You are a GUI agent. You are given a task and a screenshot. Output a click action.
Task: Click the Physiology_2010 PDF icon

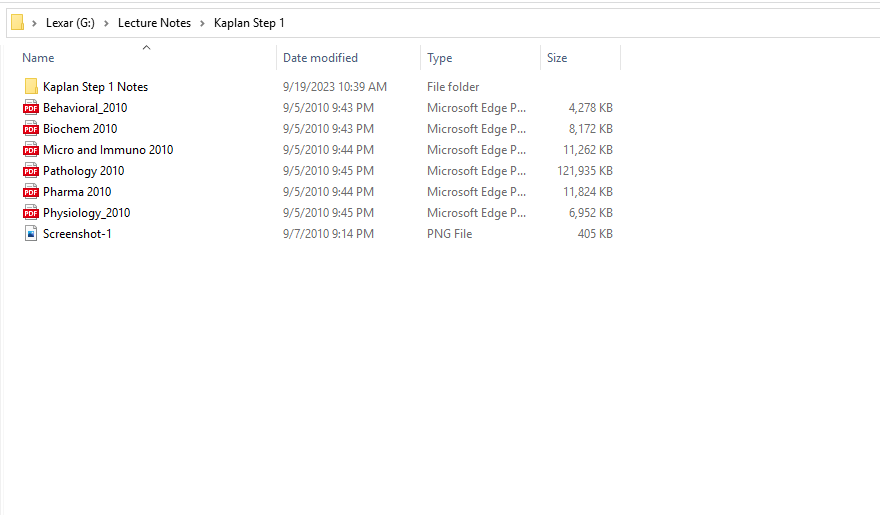tap(31, 213)
